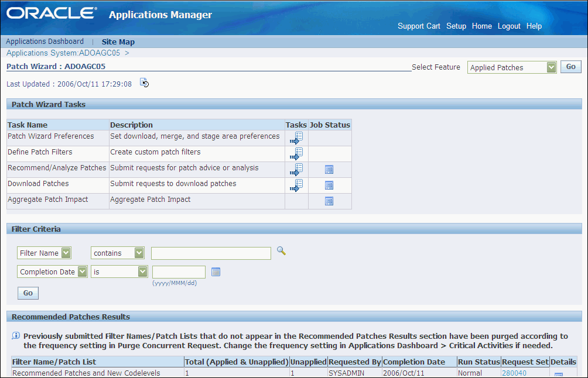
Task: View job status for Aggregate Patch Impact
Action: tap(329, 201)
